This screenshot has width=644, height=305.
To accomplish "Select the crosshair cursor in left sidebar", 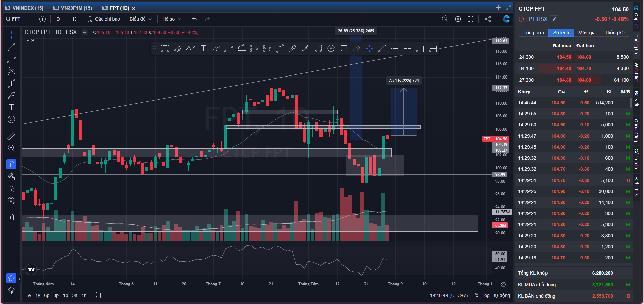I will (x=11, y=35).
